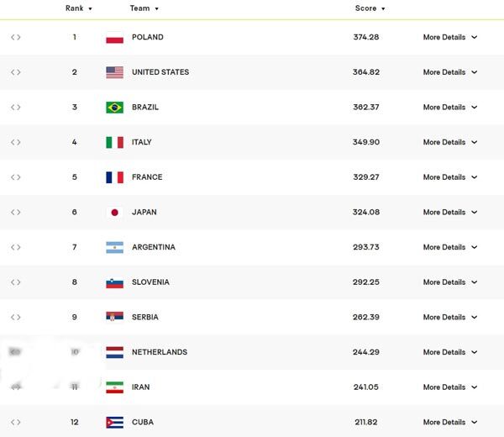Screen dimensions: 504x437
Task: Expand More Details for France
Action: [449, 177]
